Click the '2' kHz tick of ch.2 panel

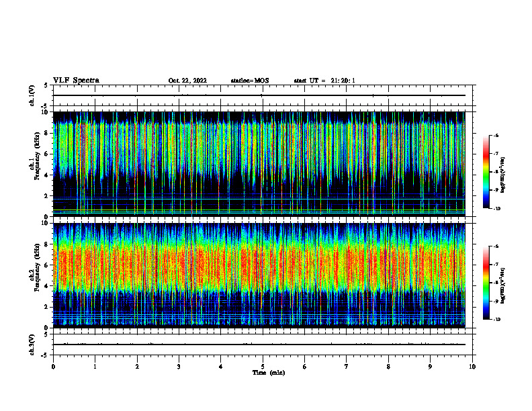tap(46, 307)
